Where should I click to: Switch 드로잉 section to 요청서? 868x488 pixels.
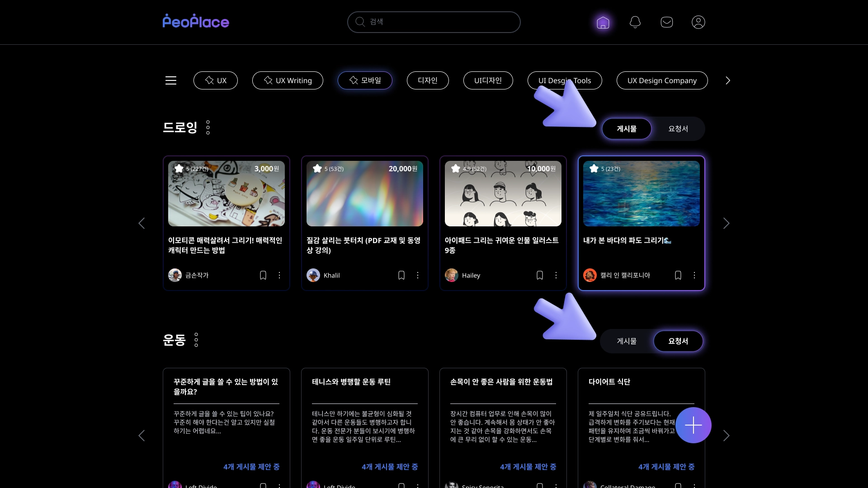pos(678,129)
